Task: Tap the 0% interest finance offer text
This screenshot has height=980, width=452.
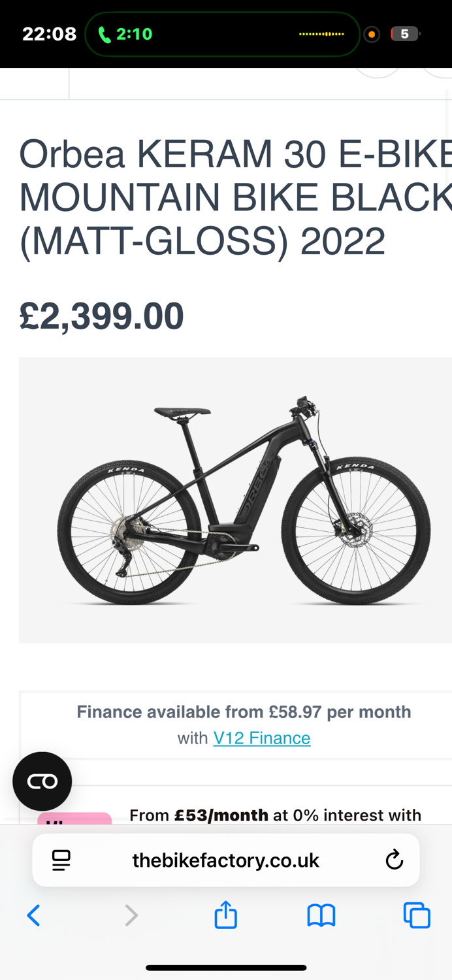Action: click(x=274, y=815)
